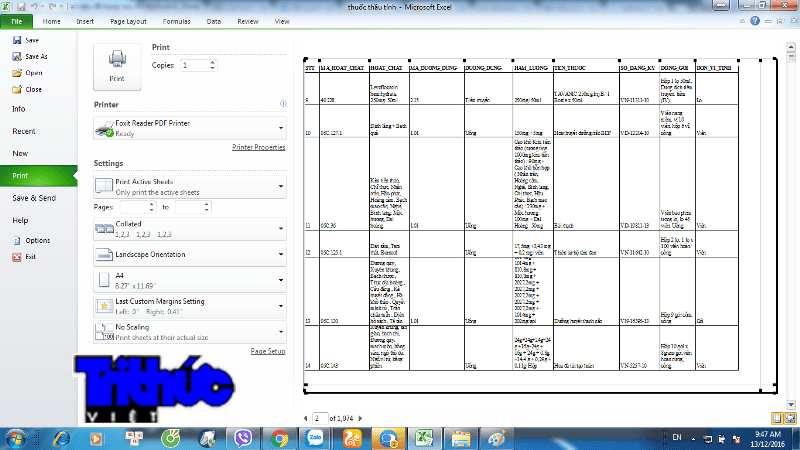Open File Explorer folder in taskbar
The width and height of the screenshot is (800, 450).
(x=460, y=439)
